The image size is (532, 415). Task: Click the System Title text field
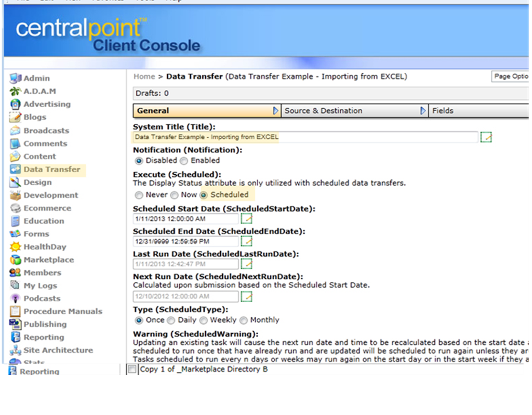[305, 137]
